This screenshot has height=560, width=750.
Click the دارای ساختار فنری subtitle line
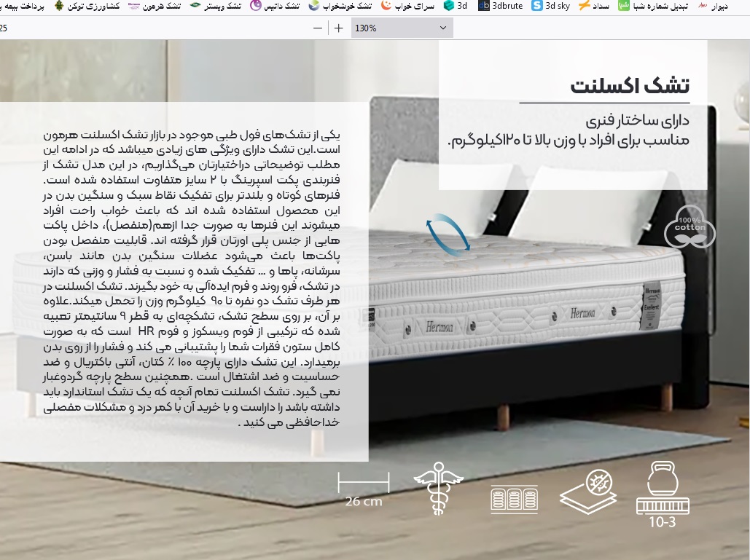pyautogui.click(x=638, y=120)
